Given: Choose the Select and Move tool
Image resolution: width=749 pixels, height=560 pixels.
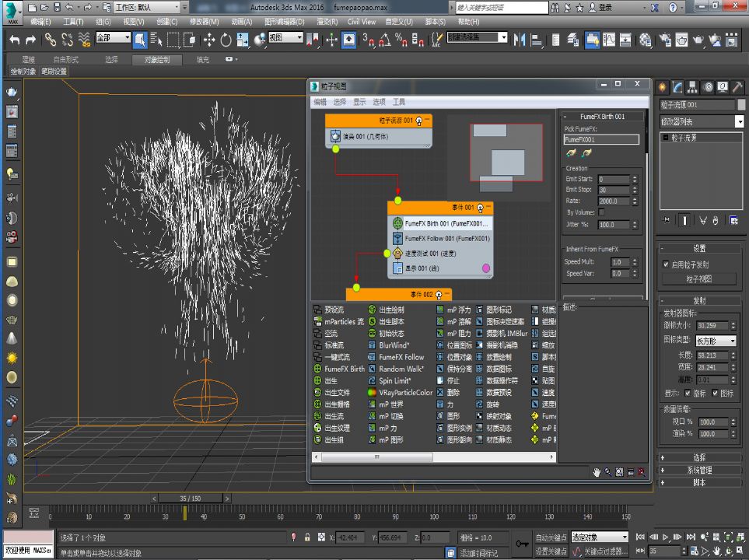Looking at the screenshot, I should click(208, 40).
